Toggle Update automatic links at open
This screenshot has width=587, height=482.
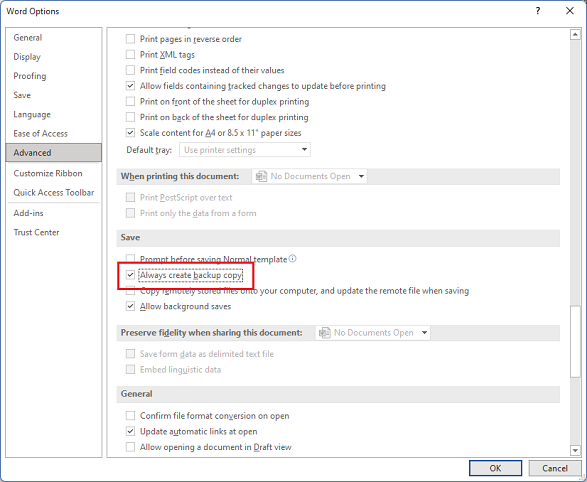click(130, 431)
